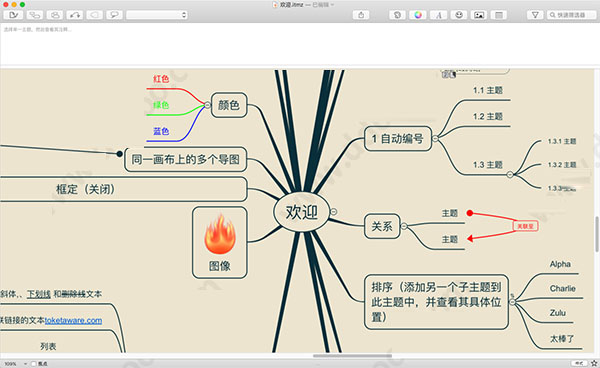Open the document title dropdown arrow
This screenshot has width=600, height=368.
coord(332,5)
